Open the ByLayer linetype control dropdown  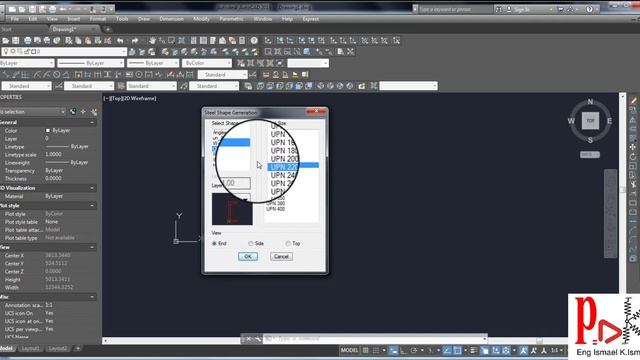91,63
